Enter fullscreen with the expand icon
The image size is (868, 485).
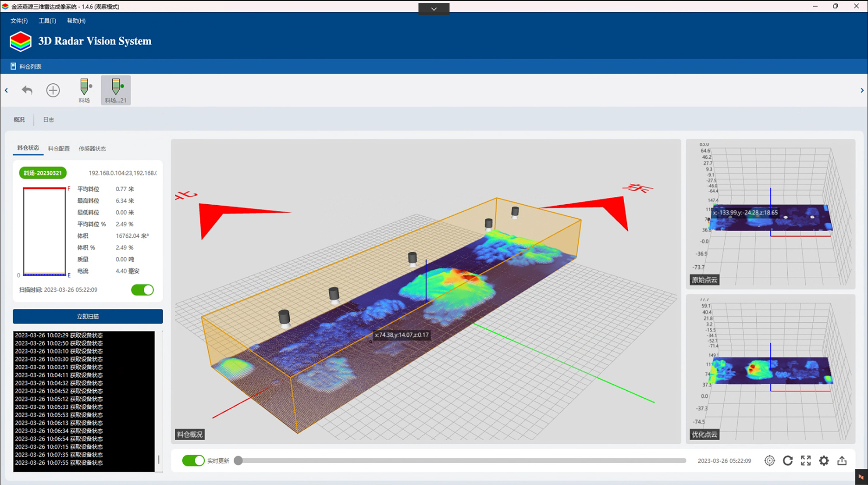click(806, 460)
